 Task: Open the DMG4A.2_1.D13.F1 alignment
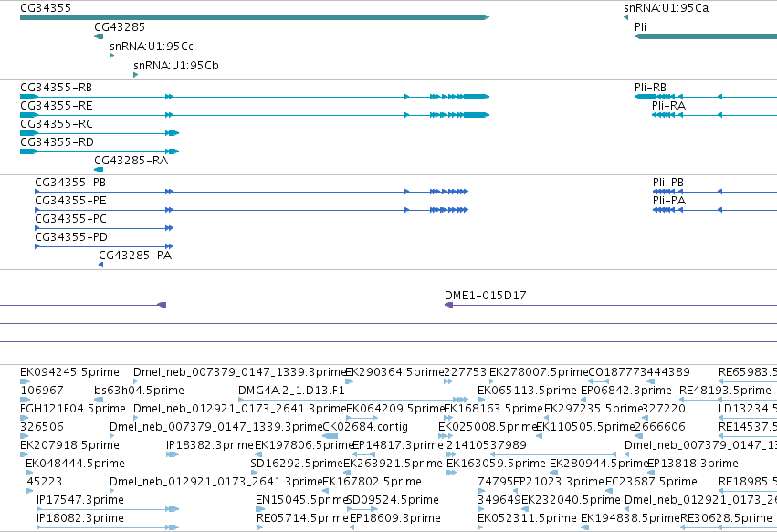coord(291,391)
